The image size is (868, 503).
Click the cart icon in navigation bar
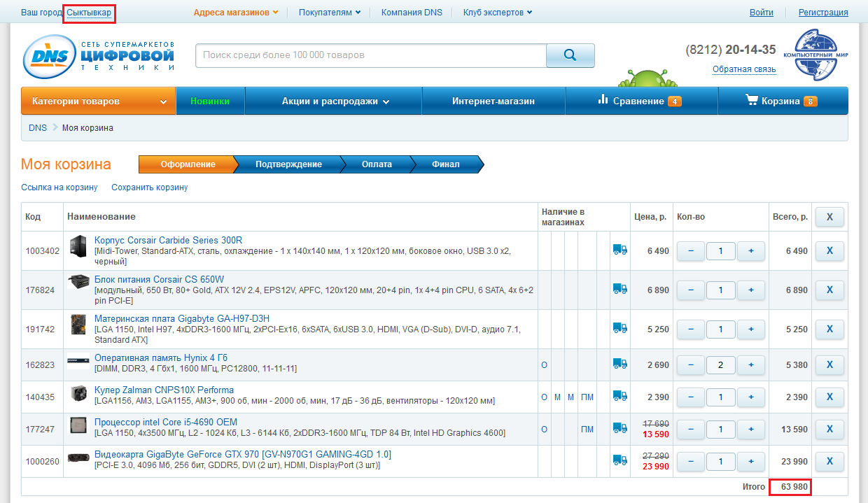pyautogui.click(x=752, y=100)
